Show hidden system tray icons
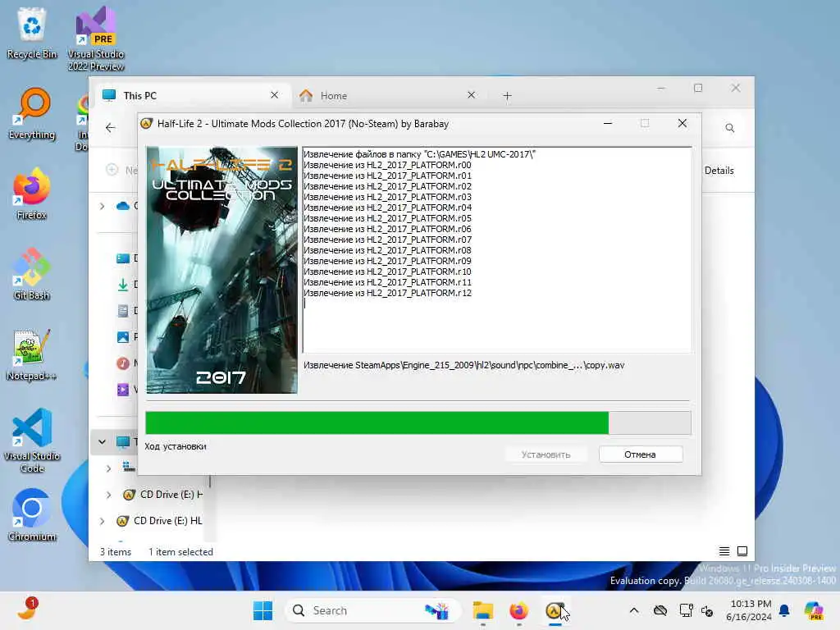The width and height of the screenshot is (840, 630). coord(634,610)
